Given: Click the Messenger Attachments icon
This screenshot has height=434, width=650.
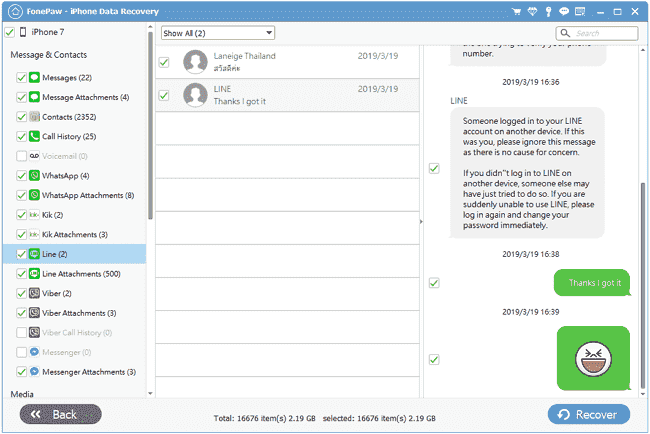Looking at the screenshot, I should point(34,372).
